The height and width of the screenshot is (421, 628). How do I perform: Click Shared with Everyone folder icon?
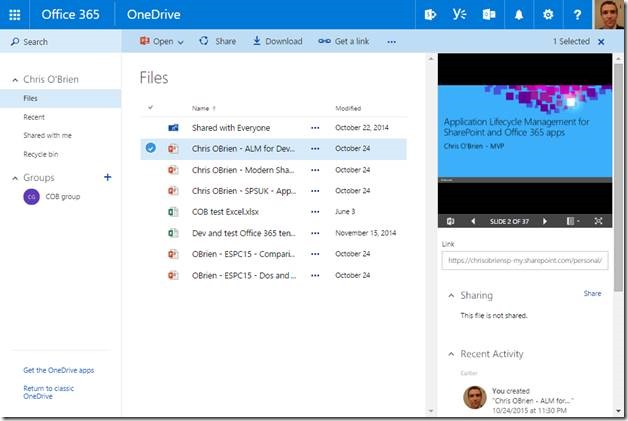pos(173,128)
